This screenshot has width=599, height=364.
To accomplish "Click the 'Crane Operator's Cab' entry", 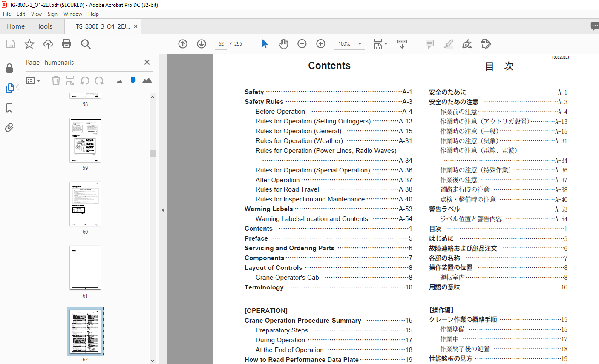I will pos(287,278).
